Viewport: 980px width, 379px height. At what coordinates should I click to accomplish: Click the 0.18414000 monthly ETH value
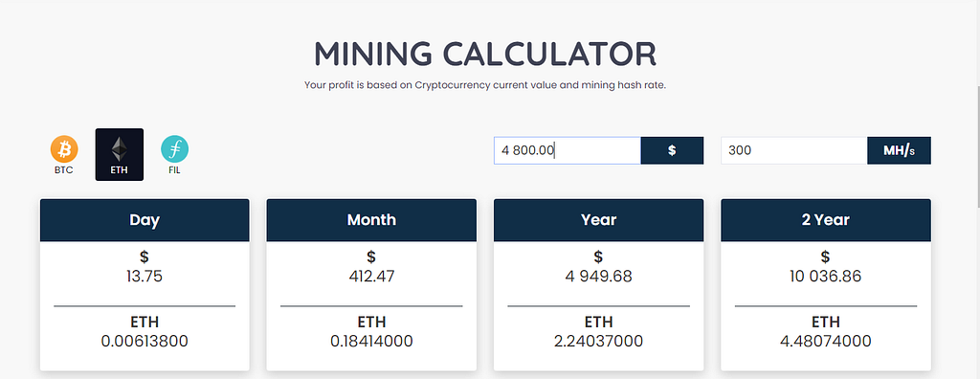point(371,342)
